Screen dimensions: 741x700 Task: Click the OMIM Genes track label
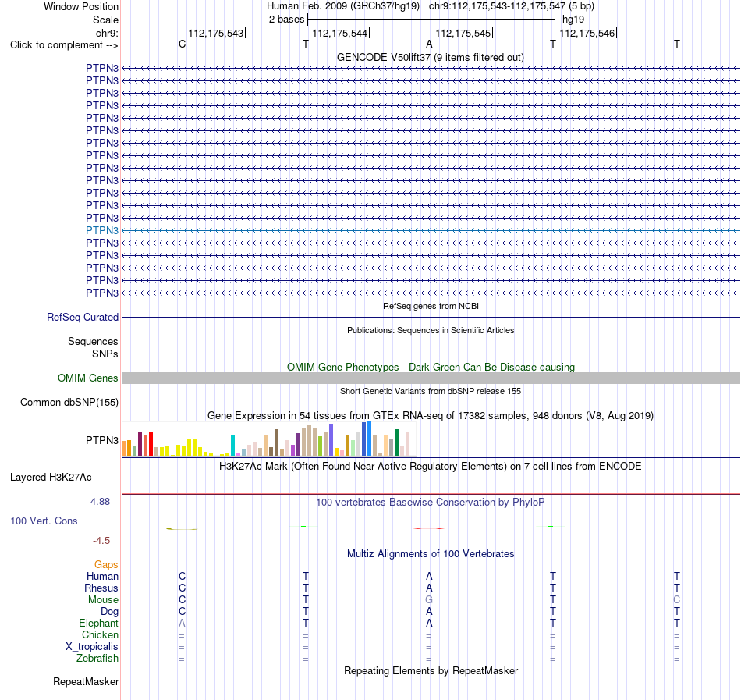coord(88,378)
